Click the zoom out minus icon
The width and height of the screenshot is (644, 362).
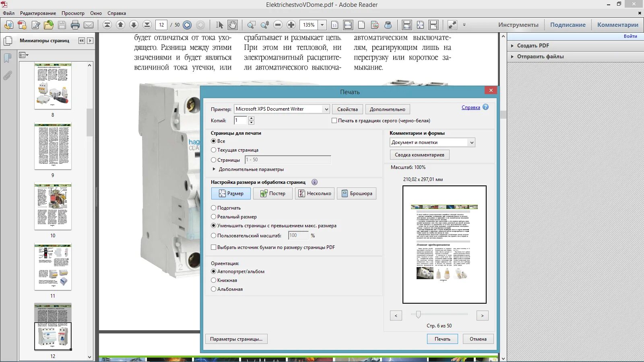[x=278, y=25]
